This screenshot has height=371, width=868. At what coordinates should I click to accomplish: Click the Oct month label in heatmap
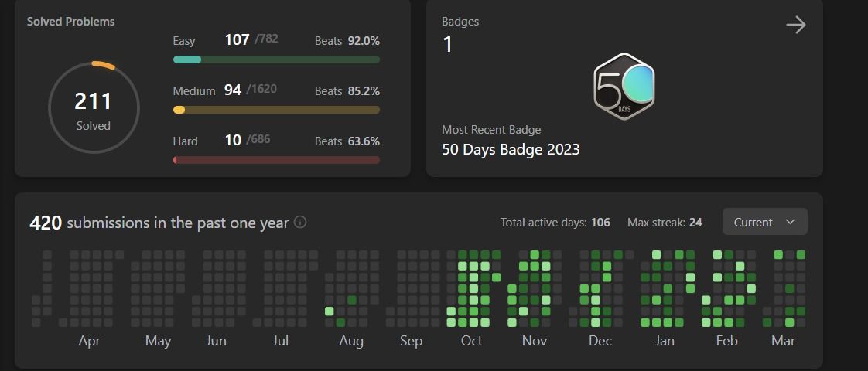[x=471, y=341]
